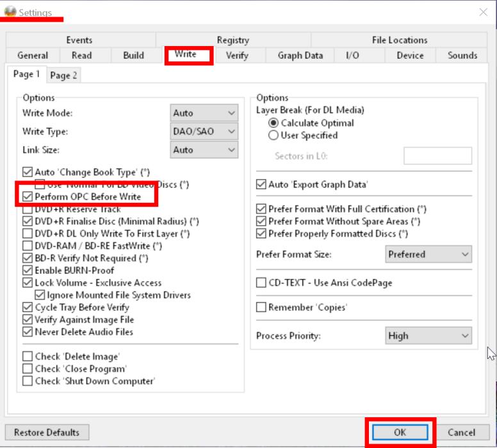Open the Write Mode dropdown
This screenshot has width=497, height=448.
pos(204,113)
